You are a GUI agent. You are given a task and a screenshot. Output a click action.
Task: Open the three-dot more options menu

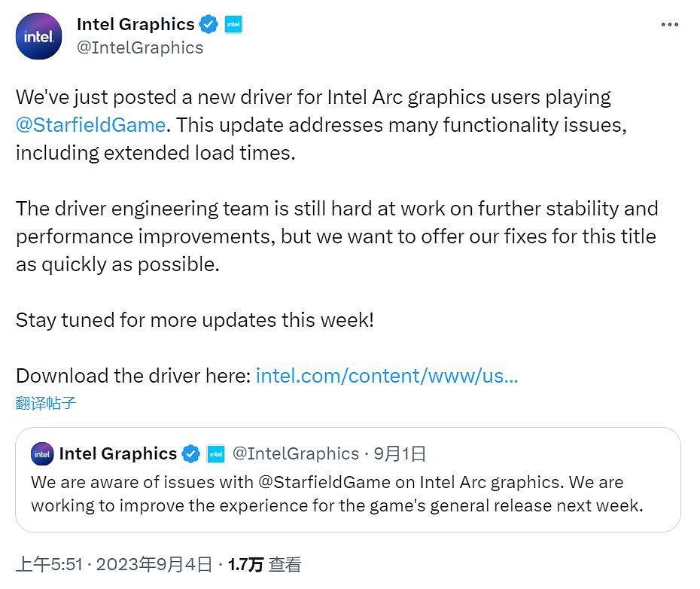[669, 25]
